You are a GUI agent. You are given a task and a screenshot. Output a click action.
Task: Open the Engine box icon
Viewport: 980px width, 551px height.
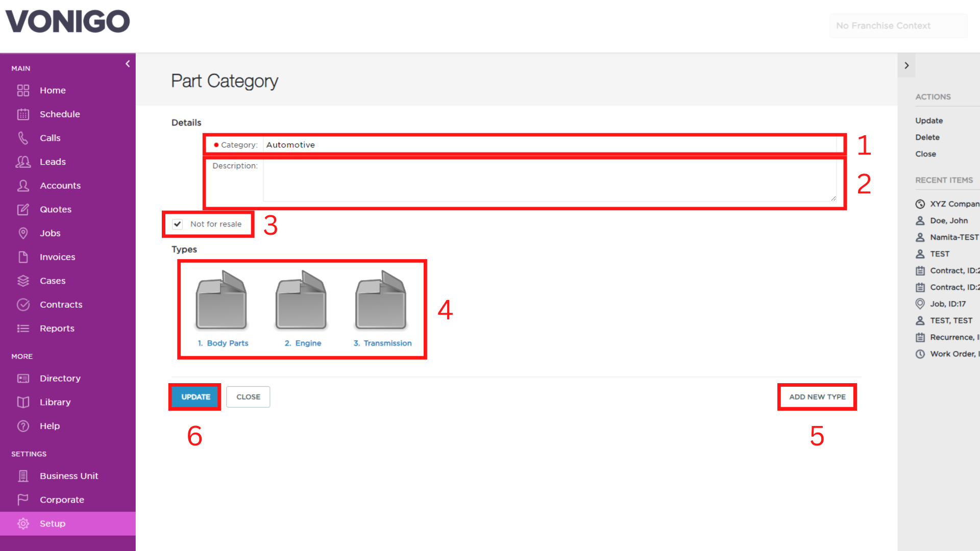point(301,300)
